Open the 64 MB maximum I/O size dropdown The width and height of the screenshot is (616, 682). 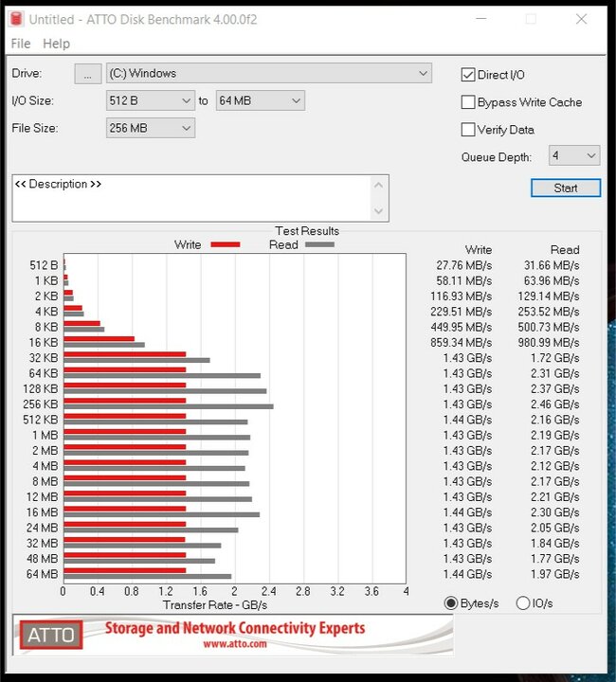coord(261,101)
